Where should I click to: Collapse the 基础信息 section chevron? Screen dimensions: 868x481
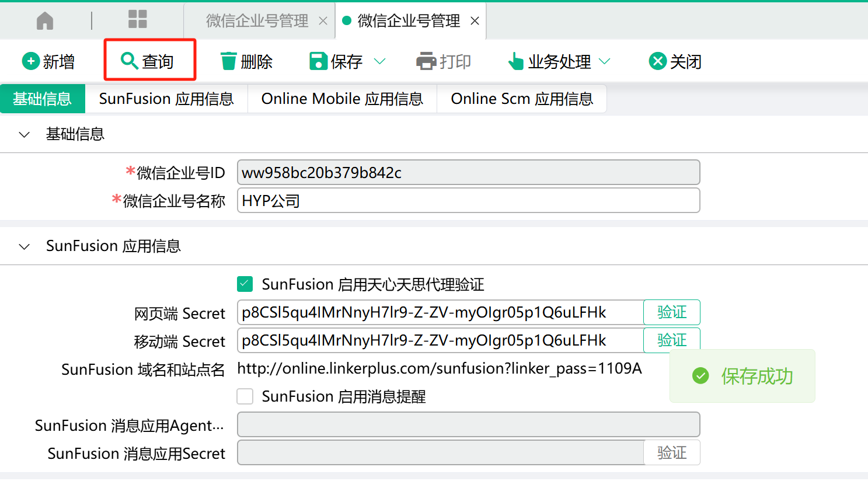click(25, 135)
